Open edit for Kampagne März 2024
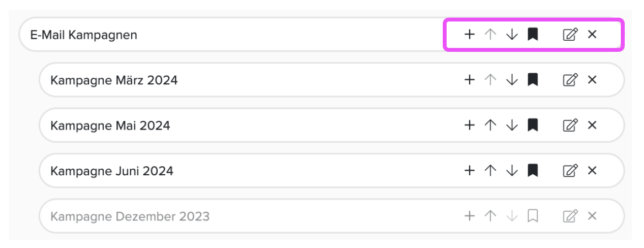 click(570, 80)
